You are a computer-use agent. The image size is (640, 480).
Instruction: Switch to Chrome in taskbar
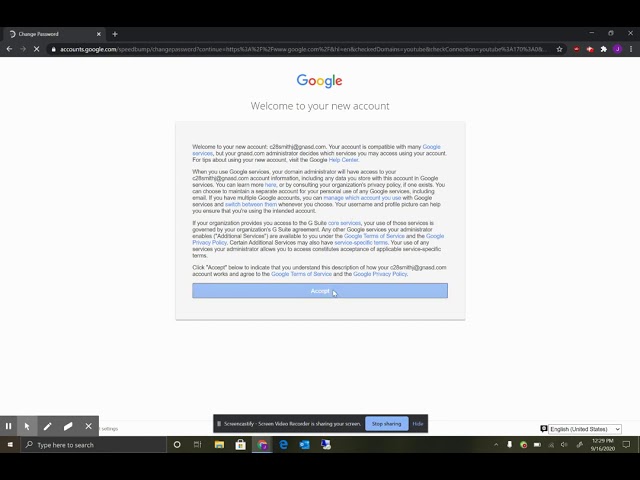click(x=262, y=444)
